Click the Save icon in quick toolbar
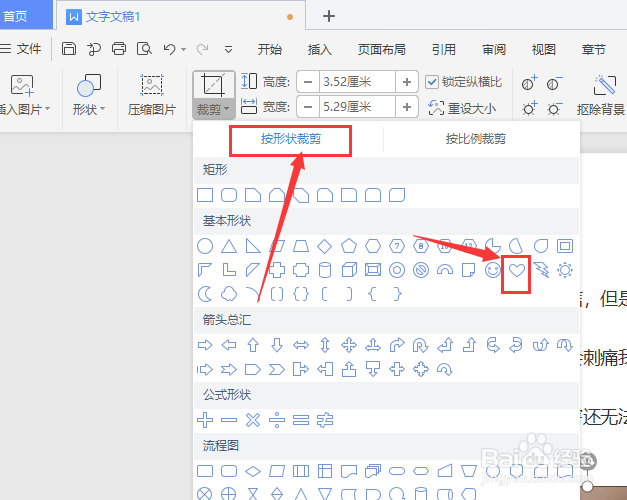Image resolution: width=627 pixels, height=500 pixels. [69, 49]
